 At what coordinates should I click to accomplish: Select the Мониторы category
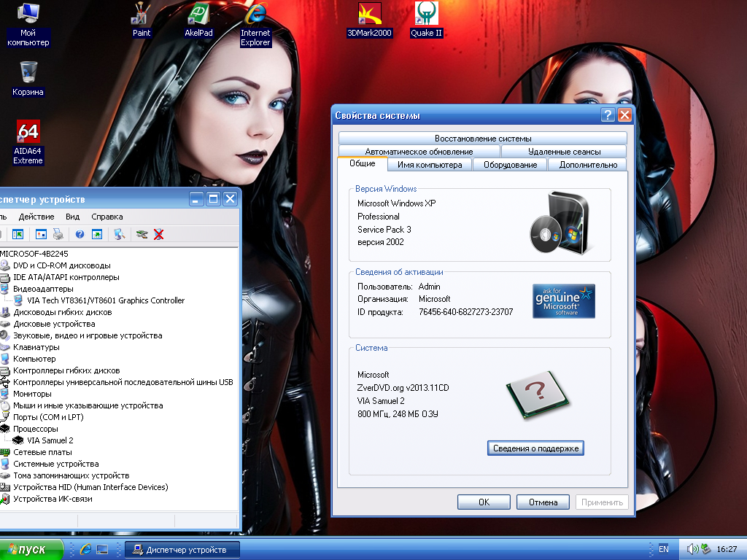[x=32, y=394]
